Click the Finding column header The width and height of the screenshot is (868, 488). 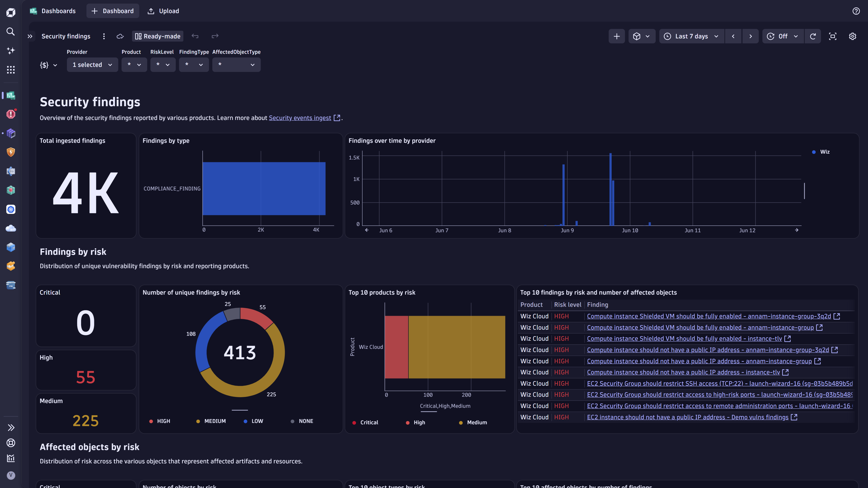click(597, 305)
